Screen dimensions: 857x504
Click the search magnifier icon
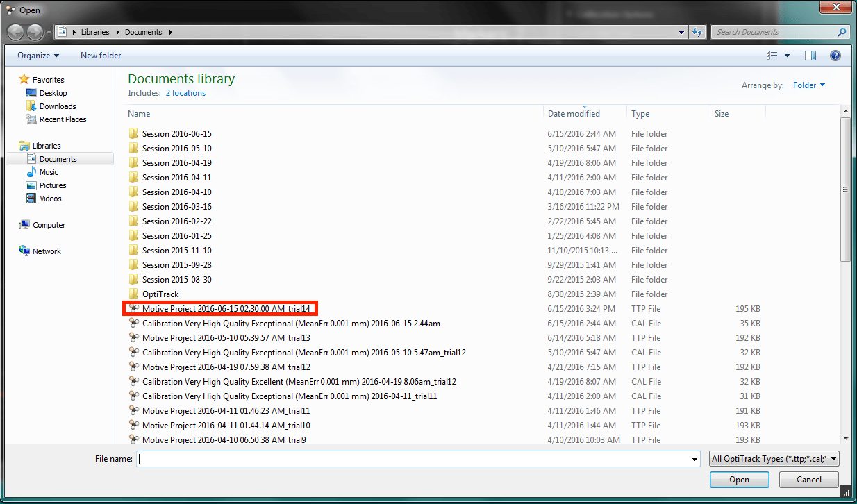842,32
